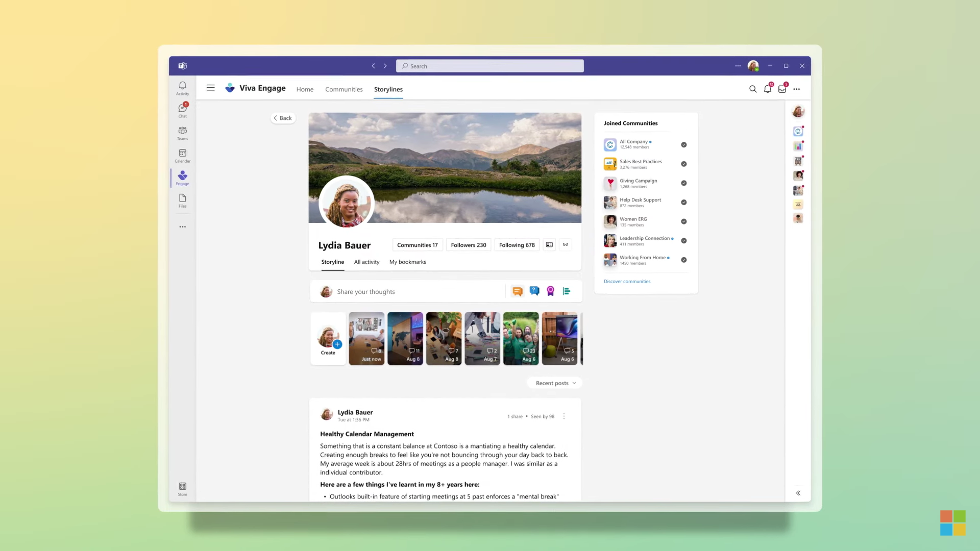Expand the hamburger navigation menu

210,88
